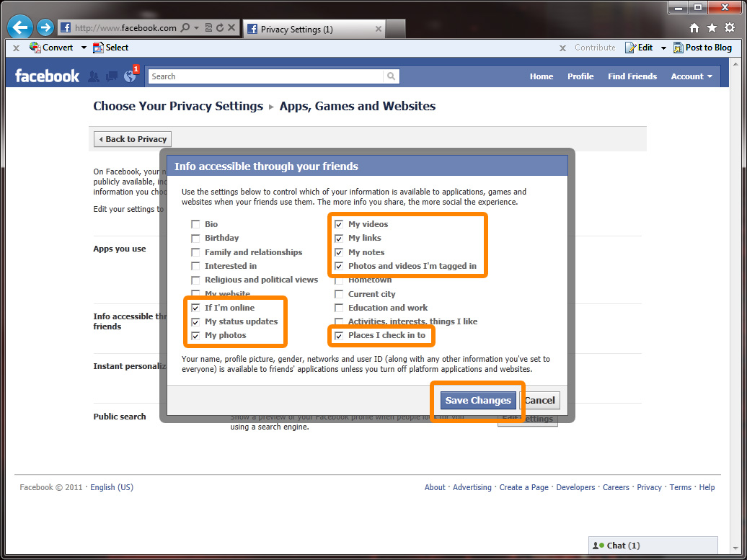This screenshot has width=747, height=560.
Task: Check Education and work box
Action: click(x=339, y=308)
